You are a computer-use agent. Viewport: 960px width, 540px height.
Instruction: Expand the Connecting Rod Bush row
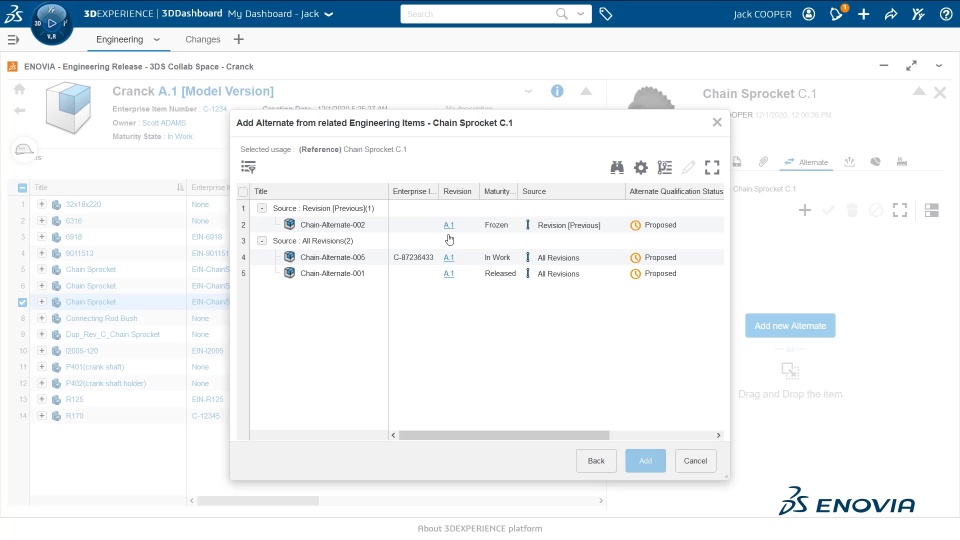click(42, 318)
